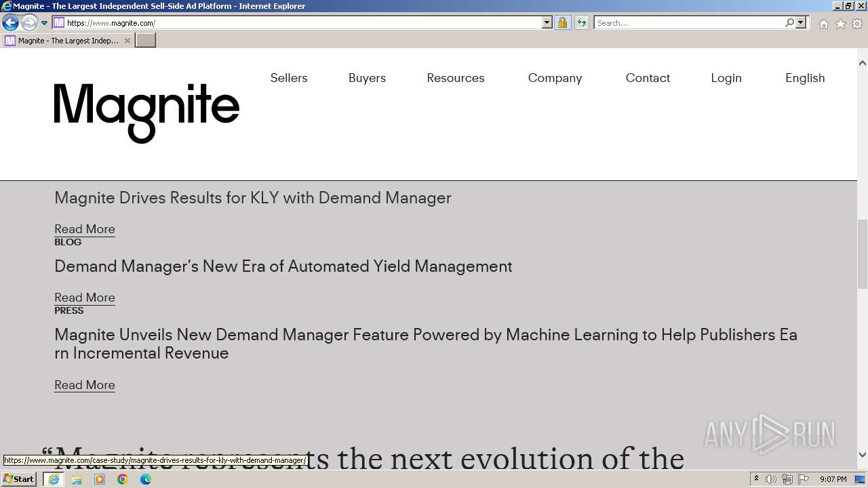This screenshot has height=488, width=868.
Task: Open the Windows Start menu
Action: (x=19, y=479)
